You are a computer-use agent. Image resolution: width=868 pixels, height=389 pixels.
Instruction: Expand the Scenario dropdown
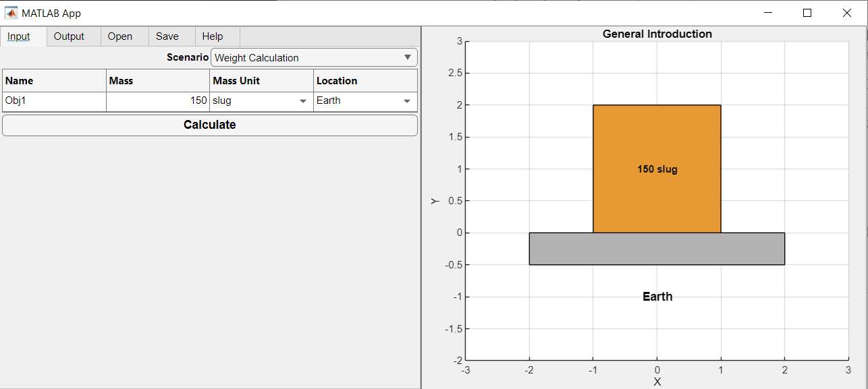click(314, 57)
